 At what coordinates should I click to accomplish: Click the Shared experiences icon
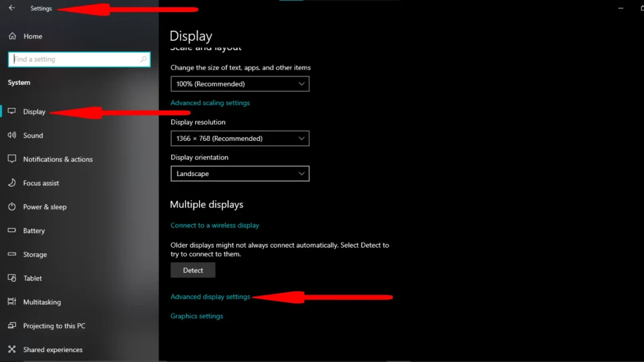tap(12, 349)
